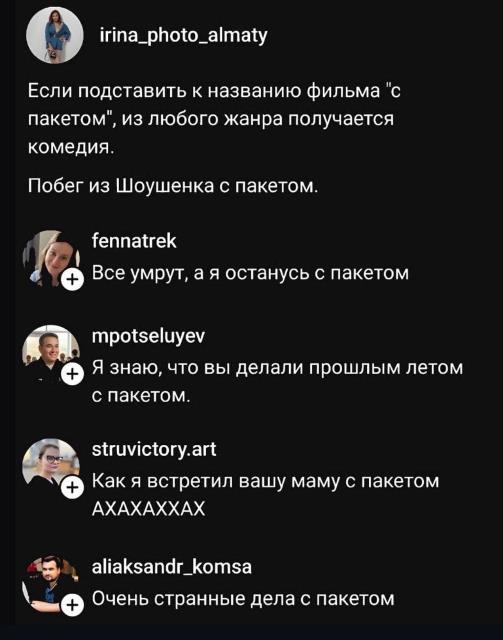Tap the plus badge on aliaksandr_komsa's avatar

click(x=72, y=605)
